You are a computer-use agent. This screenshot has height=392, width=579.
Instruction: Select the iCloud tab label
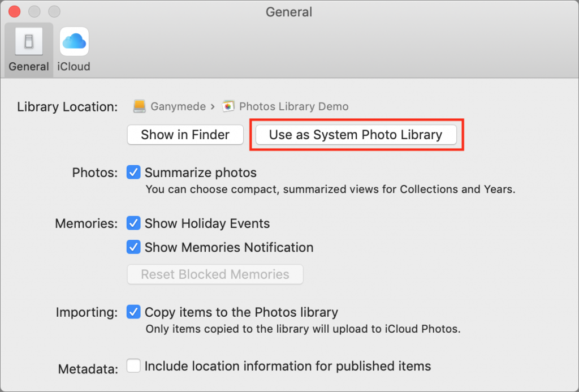[74, 66]
